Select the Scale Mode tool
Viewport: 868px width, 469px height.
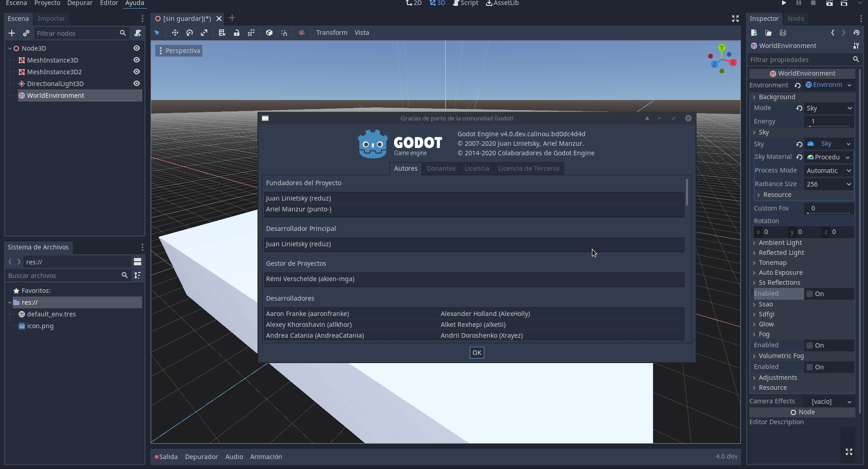204,33
